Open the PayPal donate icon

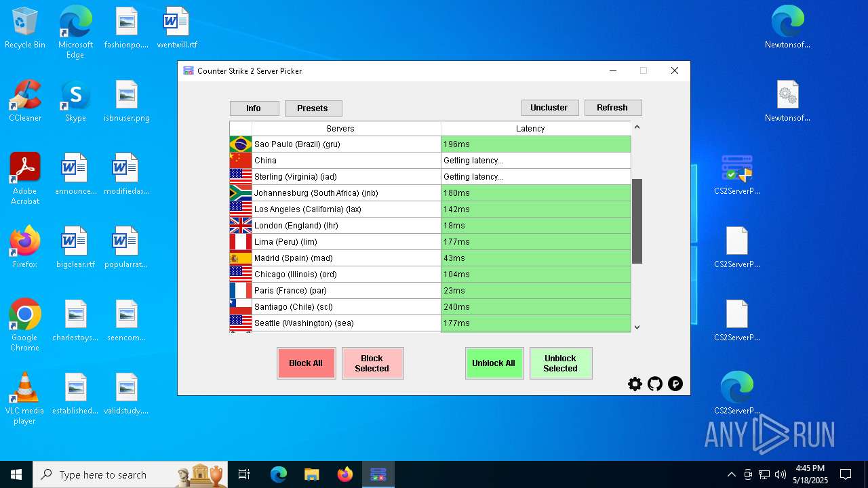tap(675, 384)
